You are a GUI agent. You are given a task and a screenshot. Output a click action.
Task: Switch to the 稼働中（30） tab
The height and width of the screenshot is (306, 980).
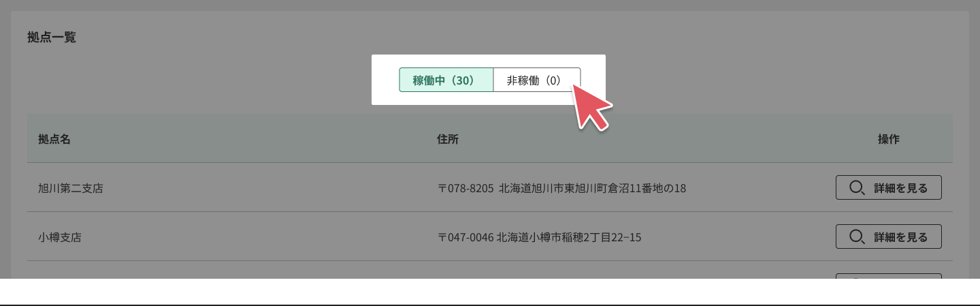pos(446,80)
